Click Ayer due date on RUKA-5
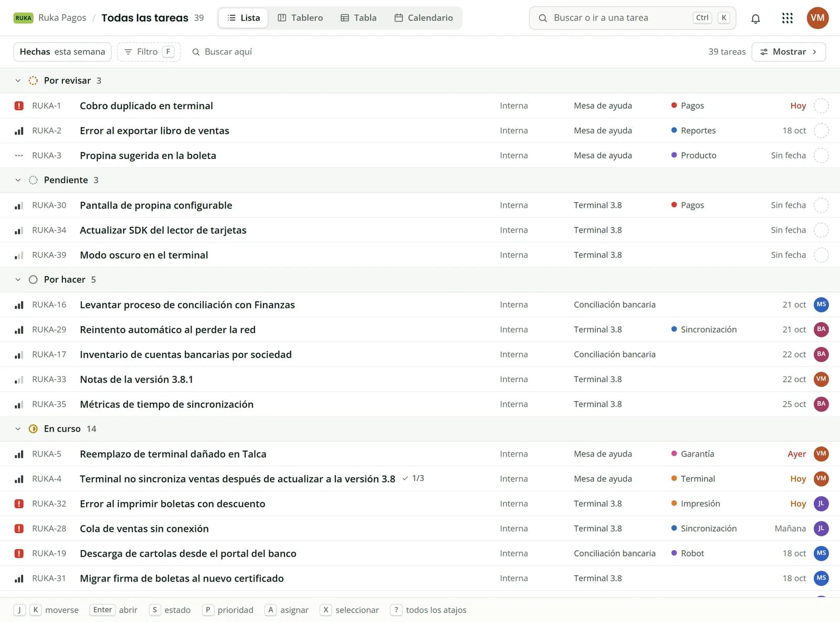The height and width of the screenshot is (622, 840). pyautogui.click(x=796, y=454)
